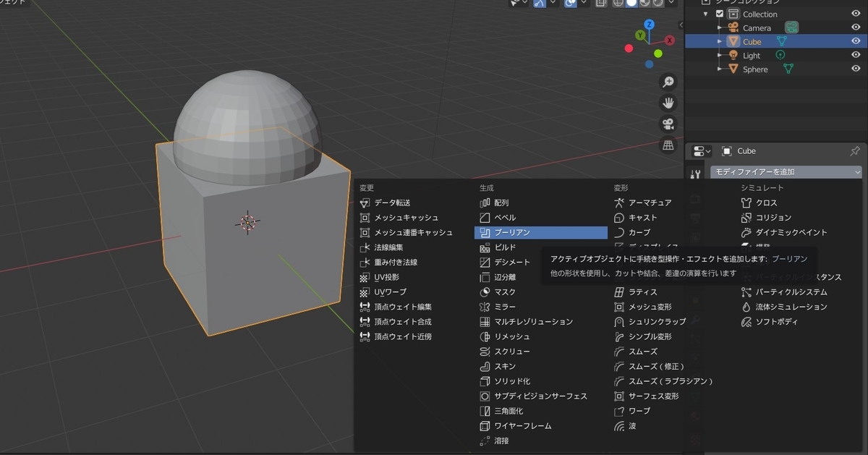This screenshot has width=868, height=455.
Task: Choose the サブディビジョンサーフェス modifier
Action: click(x=541, y=396)
